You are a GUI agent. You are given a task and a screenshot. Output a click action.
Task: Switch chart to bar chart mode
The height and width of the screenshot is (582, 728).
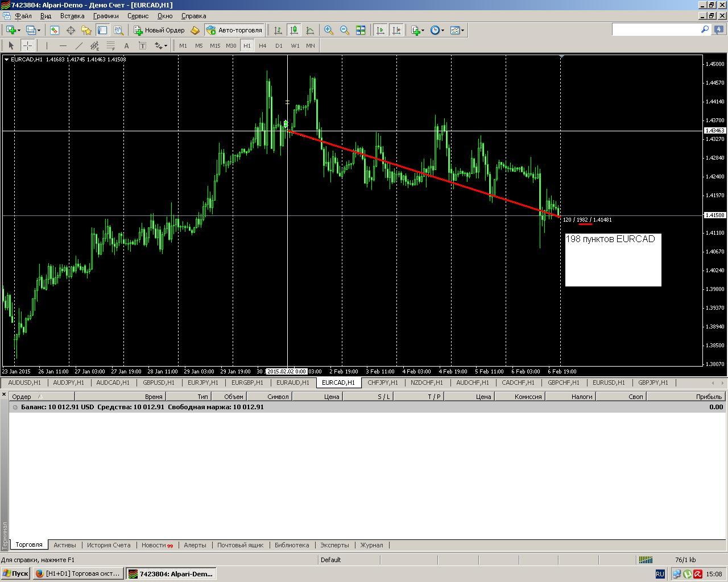(x=278, y=30)
